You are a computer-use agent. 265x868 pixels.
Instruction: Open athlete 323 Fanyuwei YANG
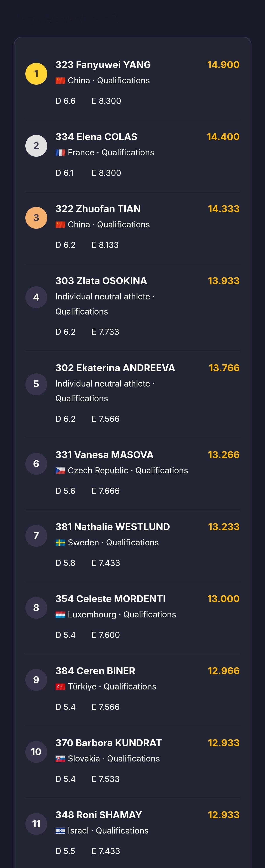pyautogui.click(x=103, y=65)
